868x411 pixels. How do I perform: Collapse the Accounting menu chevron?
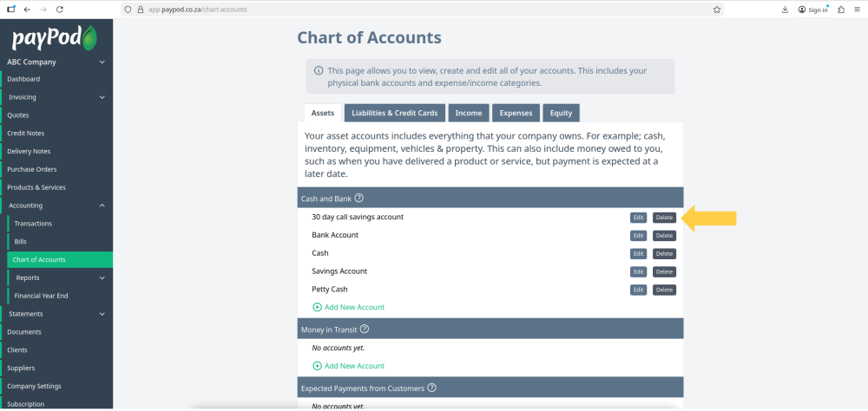pos(102,205)
